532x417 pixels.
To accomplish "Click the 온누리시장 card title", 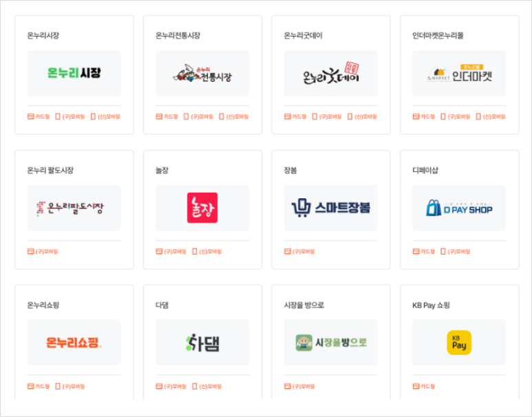I will tap(43, 35).
